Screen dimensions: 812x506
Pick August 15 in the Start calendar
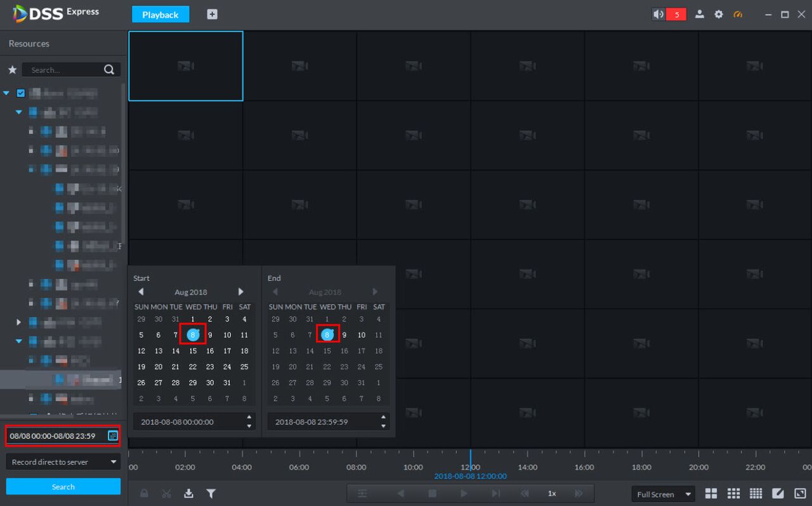click(193, 351)
